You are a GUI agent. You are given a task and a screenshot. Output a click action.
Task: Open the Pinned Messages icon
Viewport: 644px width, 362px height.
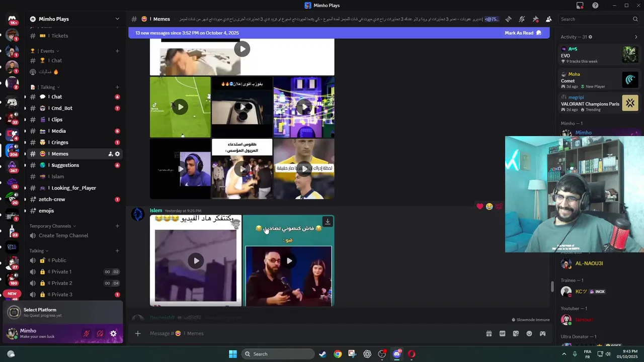(535, 19)
